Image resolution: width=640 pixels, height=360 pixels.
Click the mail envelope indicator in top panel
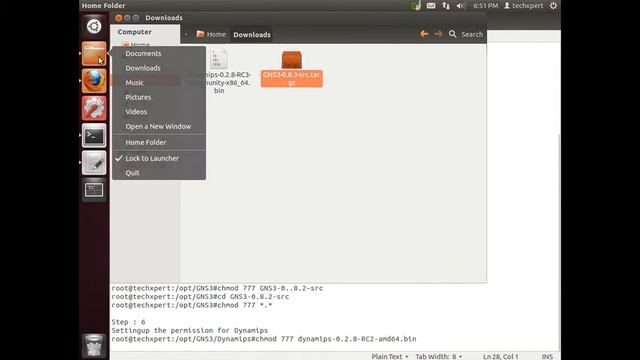pos(431,6)
